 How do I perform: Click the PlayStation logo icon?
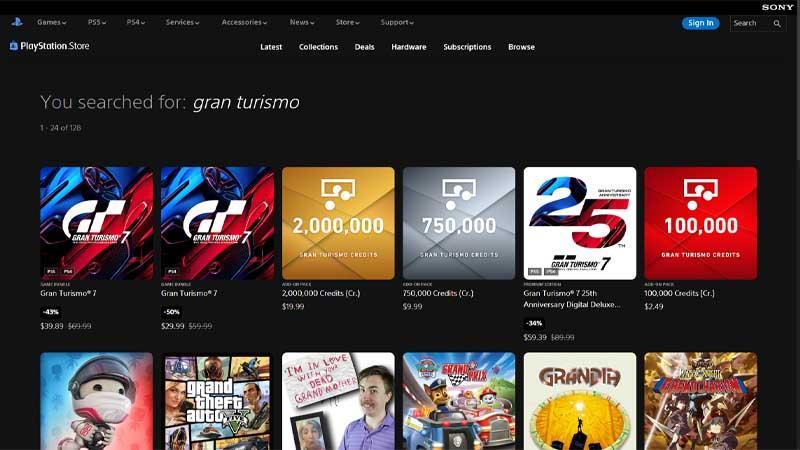point(17,22)
